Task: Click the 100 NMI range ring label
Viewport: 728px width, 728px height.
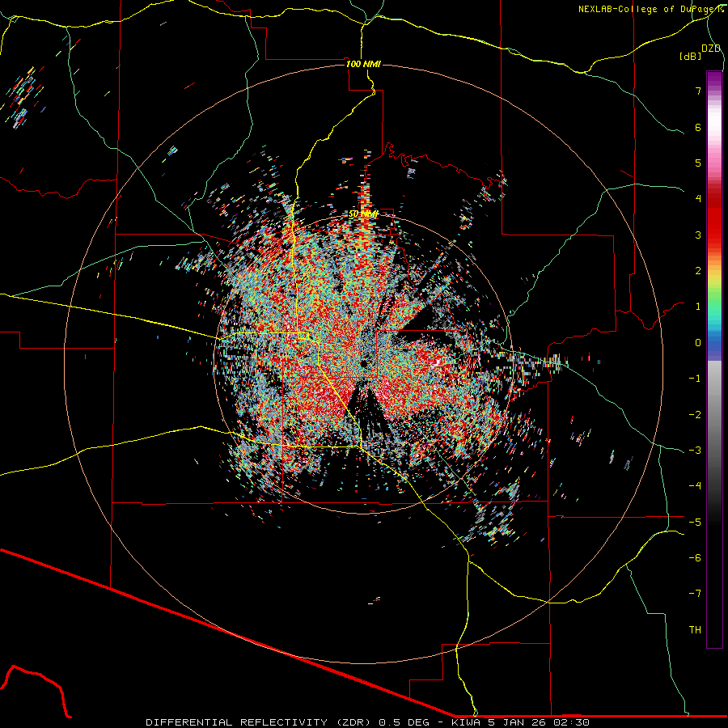Action: pos(363,64)
